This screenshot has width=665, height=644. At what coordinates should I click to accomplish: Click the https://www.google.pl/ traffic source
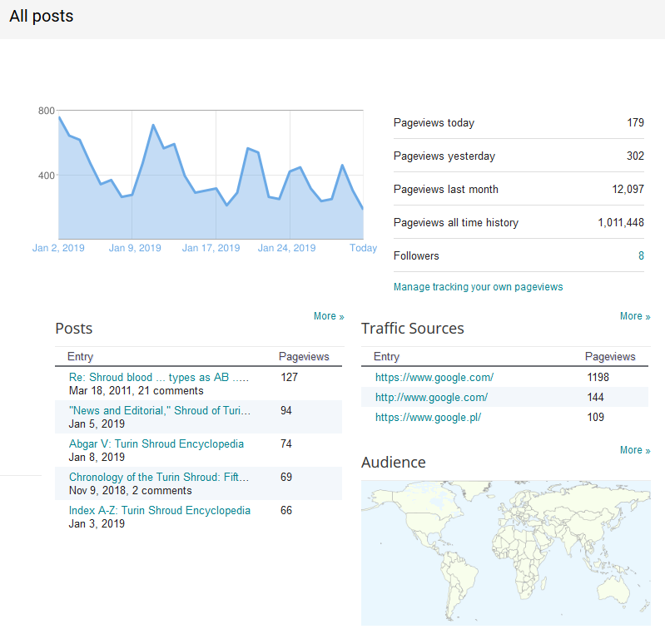428,417
